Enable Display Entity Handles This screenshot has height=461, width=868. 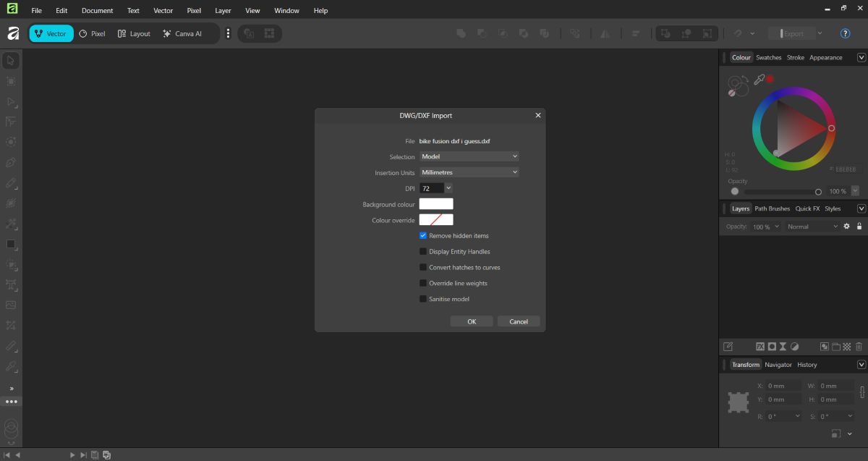click(422, 251)
